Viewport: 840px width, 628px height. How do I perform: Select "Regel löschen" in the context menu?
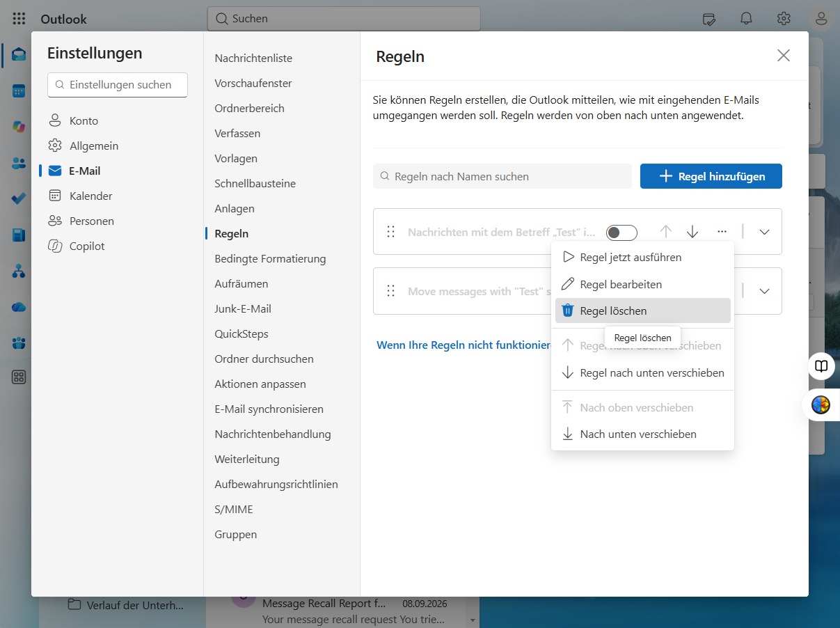[643, 311]
